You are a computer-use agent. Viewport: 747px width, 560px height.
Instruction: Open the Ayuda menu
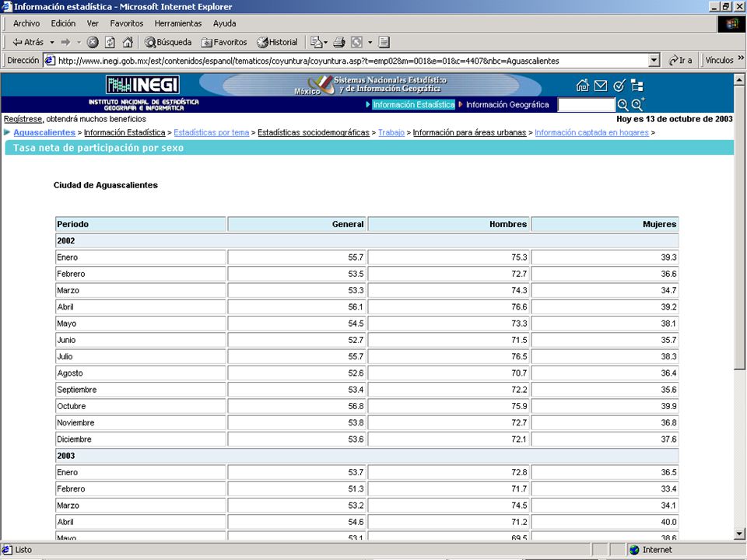click(224, 23)
